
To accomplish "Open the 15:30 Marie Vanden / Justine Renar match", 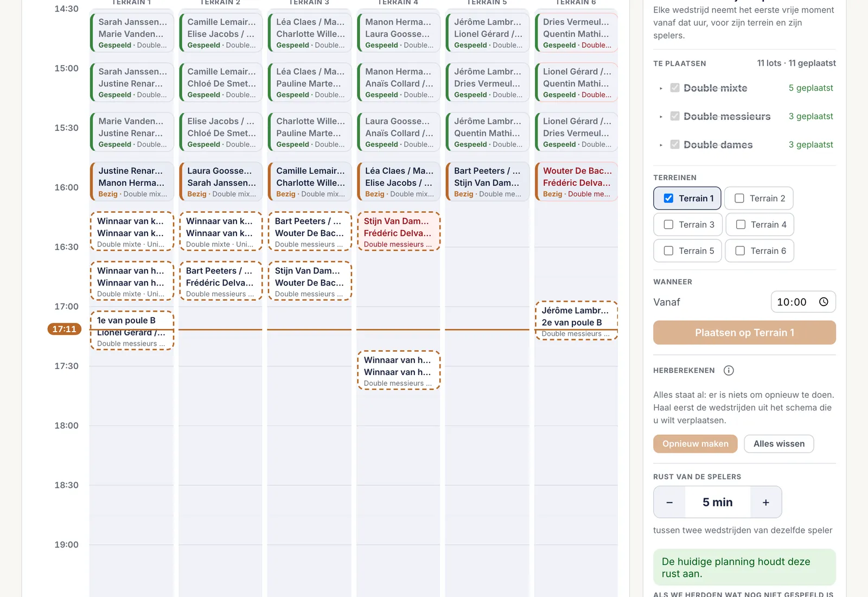I will (x=132, y=132).
